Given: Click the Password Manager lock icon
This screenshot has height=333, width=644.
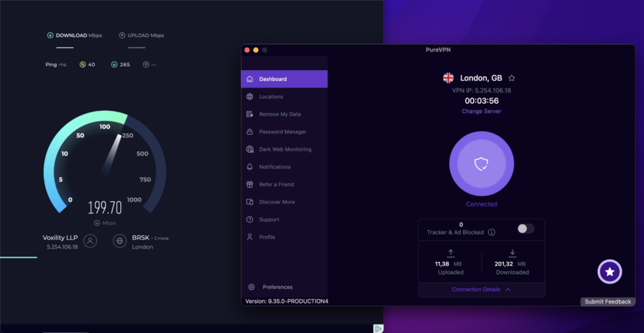Looking at the screenshot, I should tap(250, 132).
